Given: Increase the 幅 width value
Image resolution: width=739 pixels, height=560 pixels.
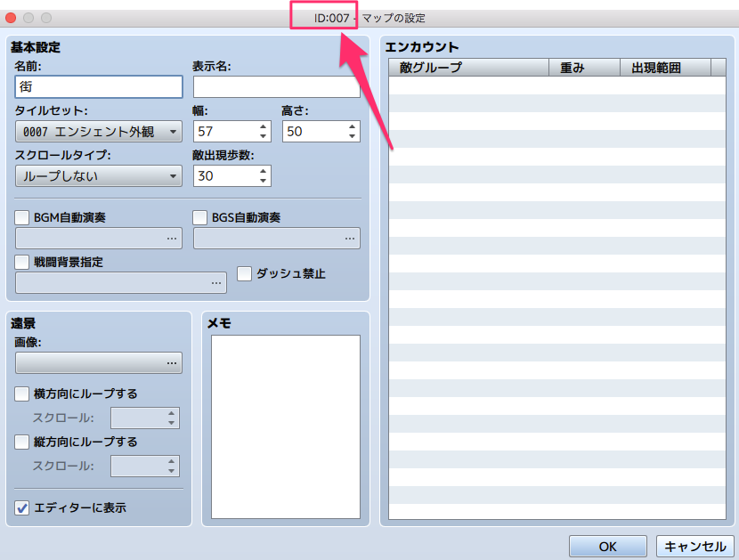Looking at the screenshot, I should coord(263,126).
